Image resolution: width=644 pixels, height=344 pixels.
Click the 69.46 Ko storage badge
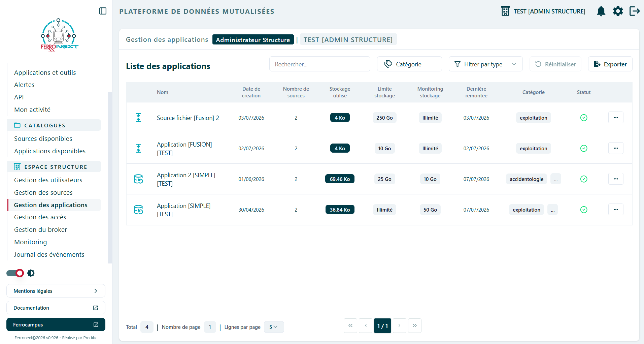pyautogui.click(x=340, y=179)
